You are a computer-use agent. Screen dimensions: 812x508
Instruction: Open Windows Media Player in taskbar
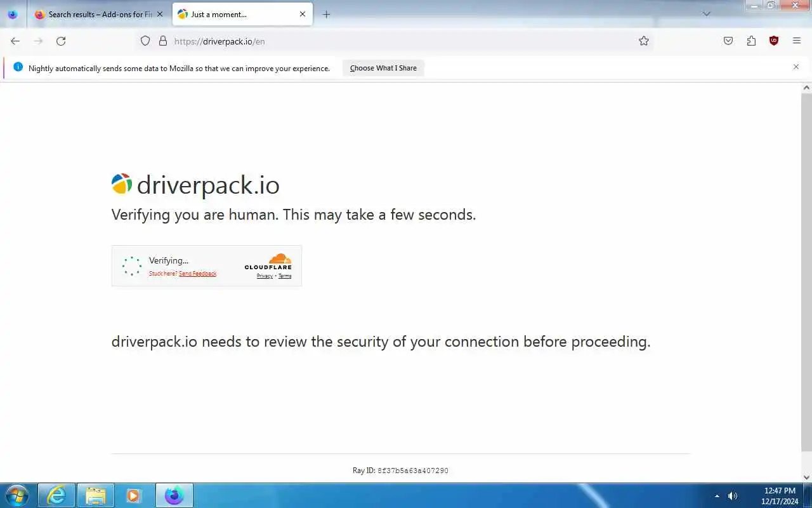[x=134, y=495]
